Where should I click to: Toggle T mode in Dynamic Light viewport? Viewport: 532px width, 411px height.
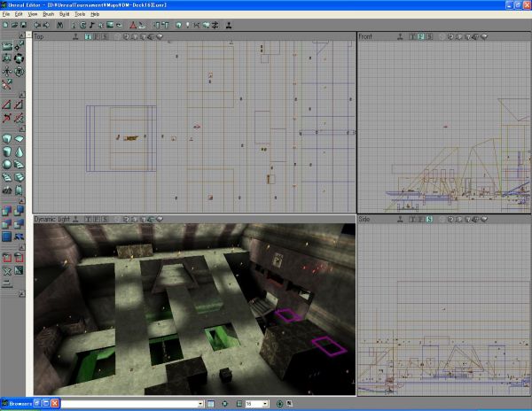[88, 219]
